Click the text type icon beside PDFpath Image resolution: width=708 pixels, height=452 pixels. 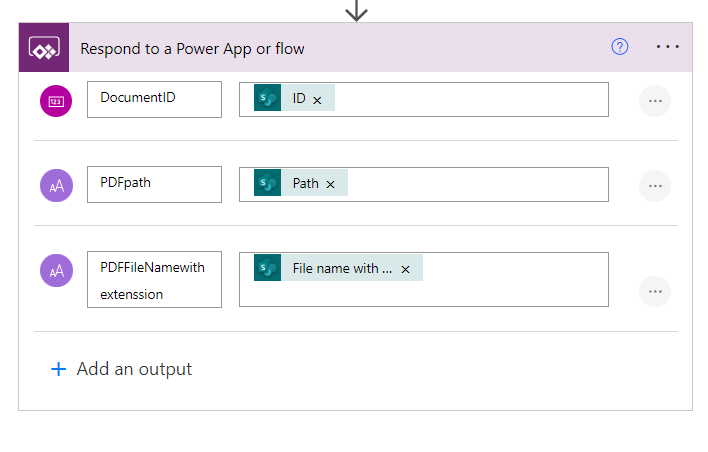(x=56, y=185)
